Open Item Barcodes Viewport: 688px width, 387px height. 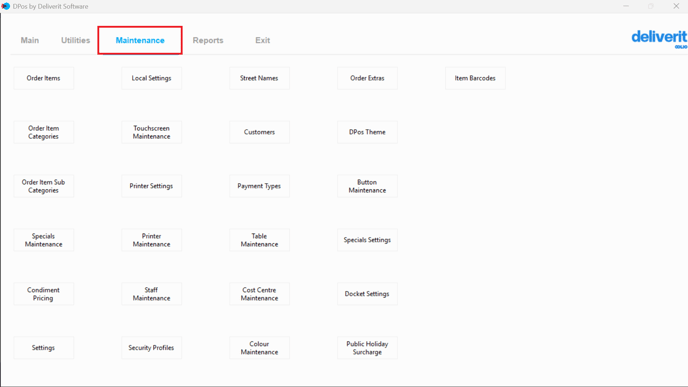tap(475, 78)
